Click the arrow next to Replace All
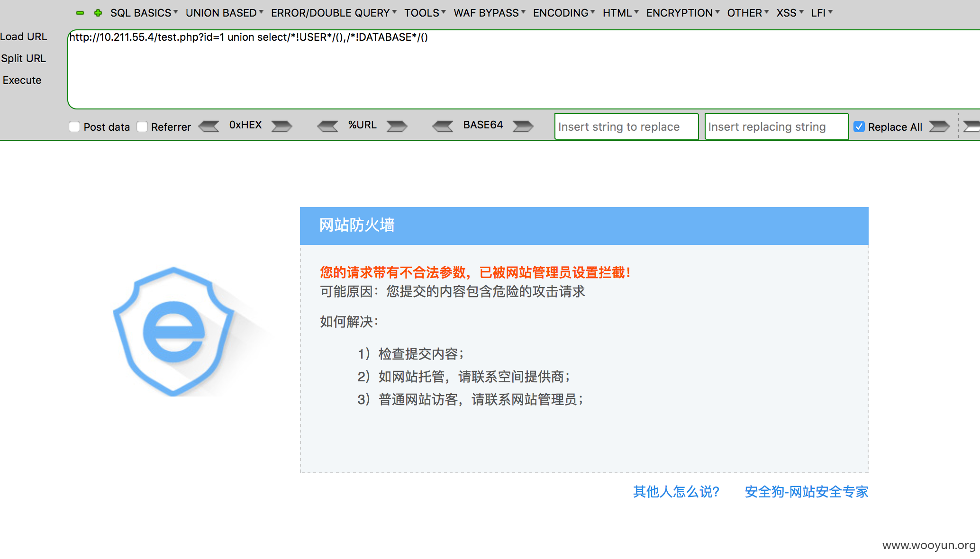The height and width of the screenshot is (559, 980). pyautogui.click(x=939, y=126)
